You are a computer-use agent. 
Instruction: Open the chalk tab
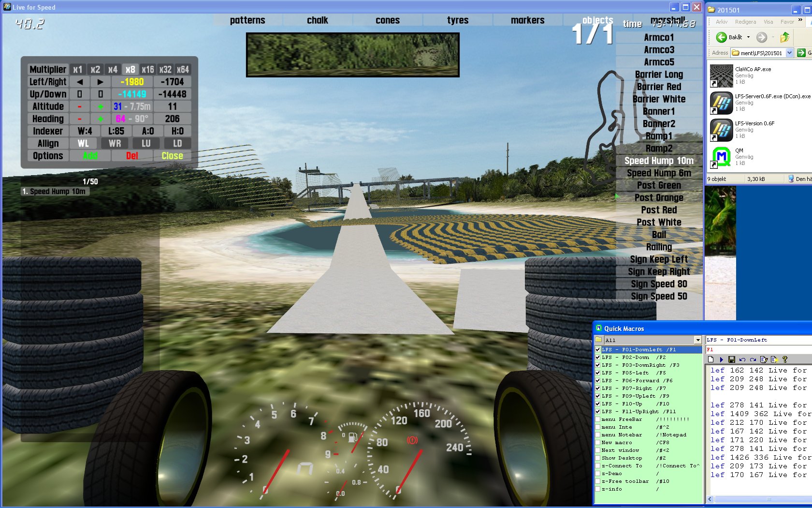click(318, 20)
